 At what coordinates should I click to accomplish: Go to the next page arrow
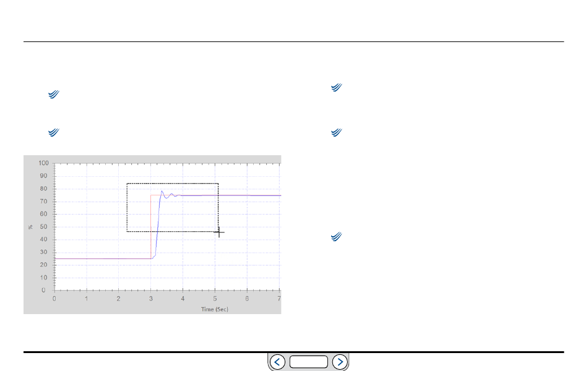click(340, 362)
